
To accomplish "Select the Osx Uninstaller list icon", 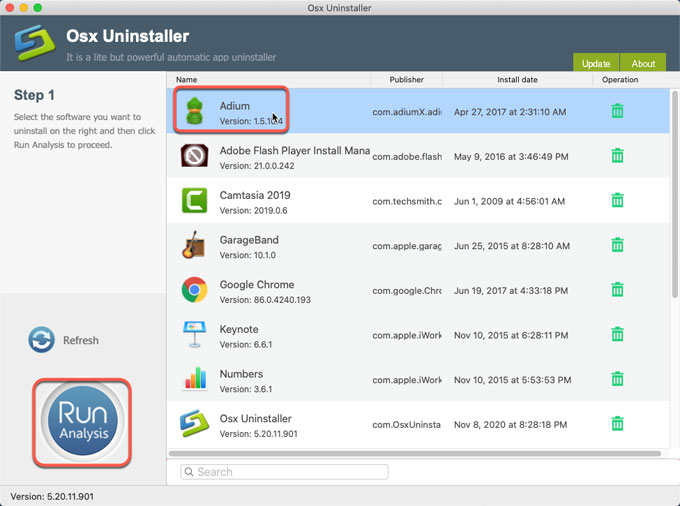I will (194, 424).
